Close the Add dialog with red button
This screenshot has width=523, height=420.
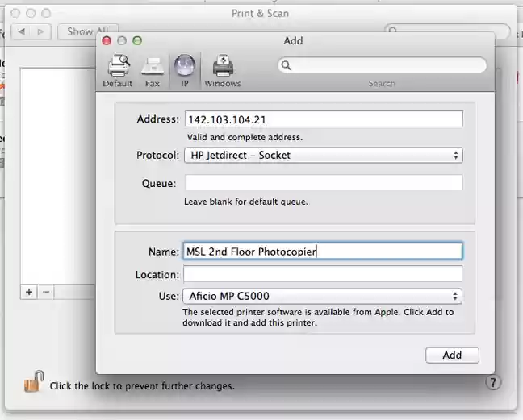(107, 40)
